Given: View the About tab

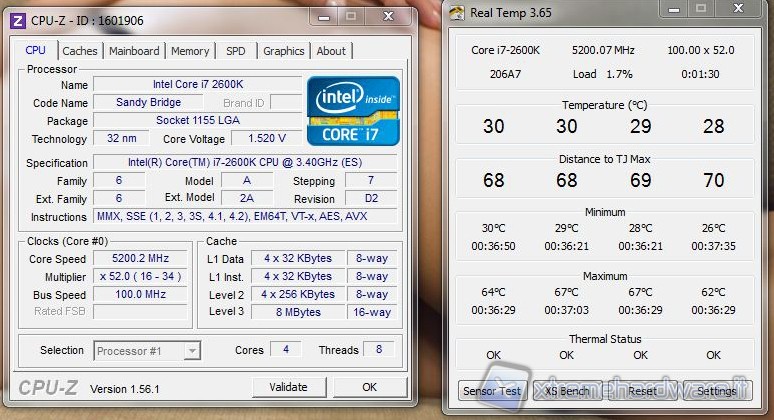Looking at the screenshot, I should pyautogui.click(x=331, y=51).
